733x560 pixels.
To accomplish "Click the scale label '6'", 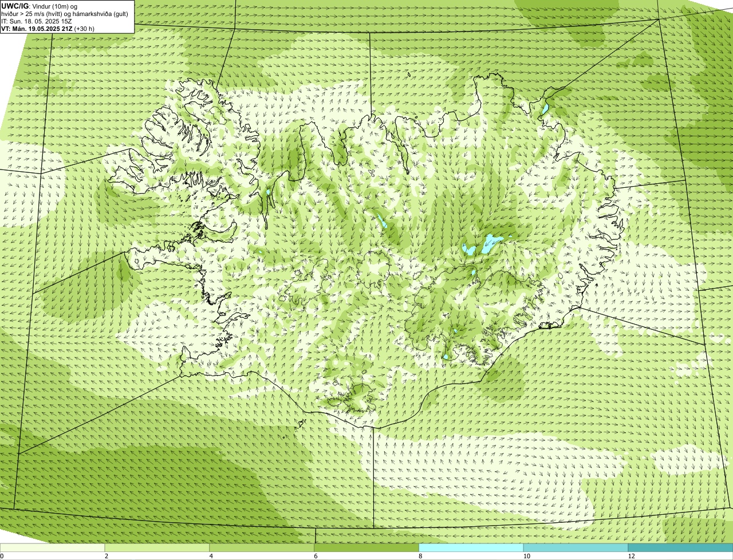I will click(316, 556).
